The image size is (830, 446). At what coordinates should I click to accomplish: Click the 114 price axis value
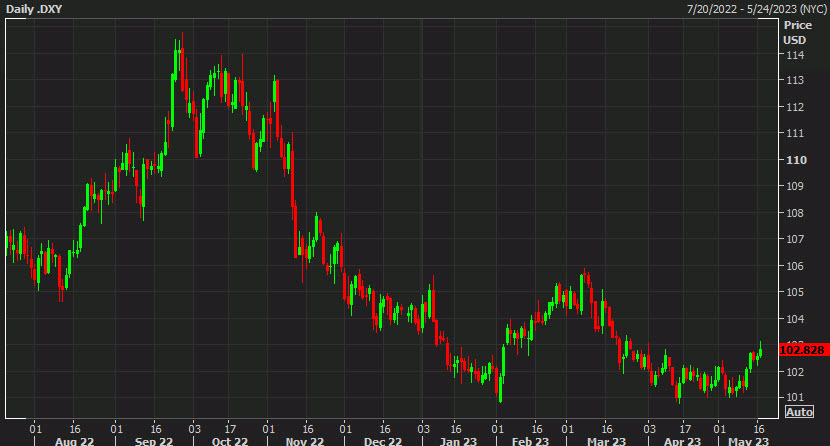click(795, 55)
